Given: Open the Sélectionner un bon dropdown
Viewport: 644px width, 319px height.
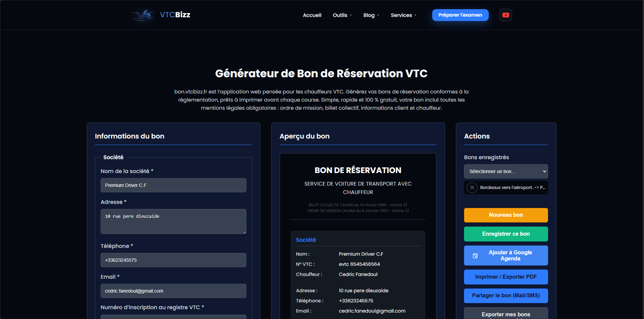Looking at the screenshot, I should pyautogui.click(x=506, y=171).
